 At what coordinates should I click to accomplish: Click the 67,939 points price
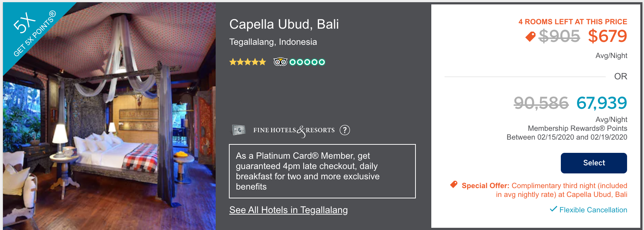click(601, 103)
